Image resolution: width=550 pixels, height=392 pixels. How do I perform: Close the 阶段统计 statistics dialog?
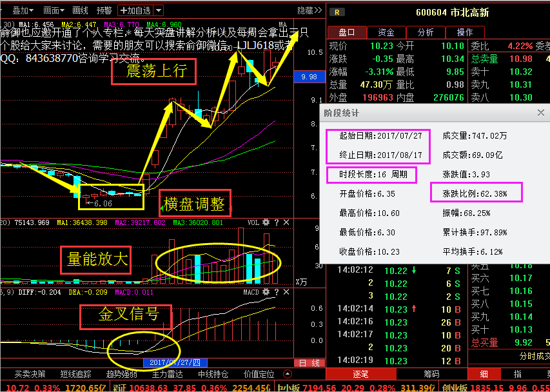[540, 113]
